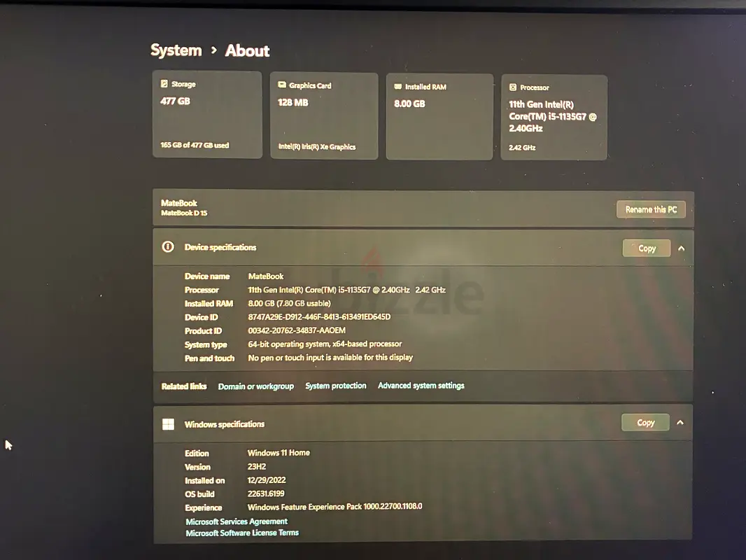
Task: Open the Processor i5-1135G7 card
Action: (554, 118)
